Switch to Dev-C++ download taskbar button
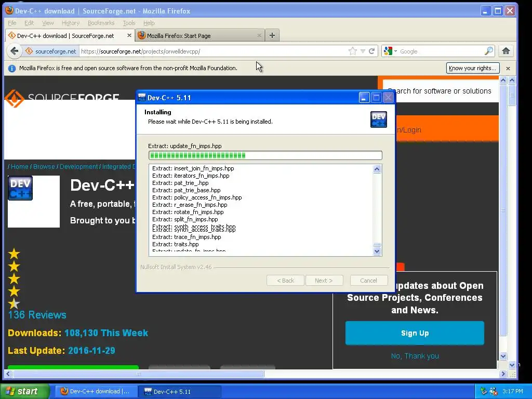 point(96,391)
